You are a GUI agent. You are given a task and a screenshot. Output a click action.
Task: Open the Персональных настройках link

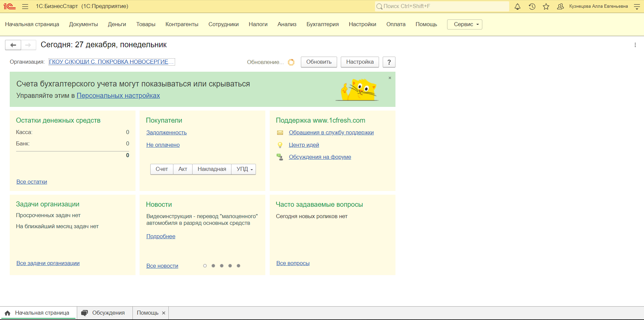pyautogui.click(x=118, y=96)
